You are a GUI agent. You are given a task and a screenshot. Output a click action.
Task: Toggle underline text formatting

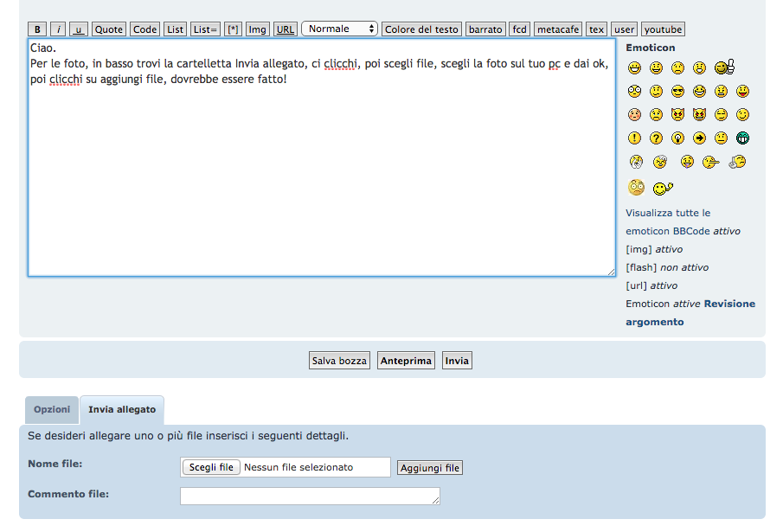tap(79, 29)
